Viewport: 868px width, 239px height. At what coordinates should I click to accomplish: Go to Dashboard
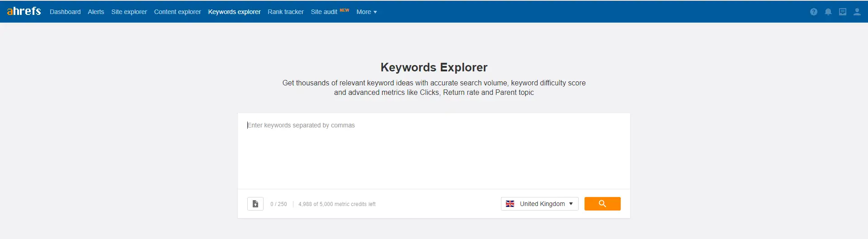[x=65, y=12]
